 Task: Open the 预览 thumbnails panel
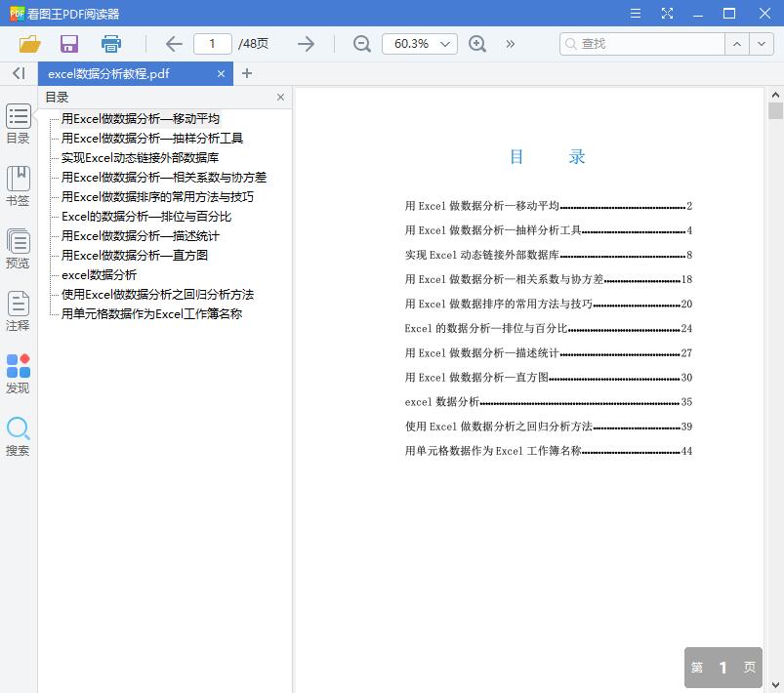[x=18, y=249]
